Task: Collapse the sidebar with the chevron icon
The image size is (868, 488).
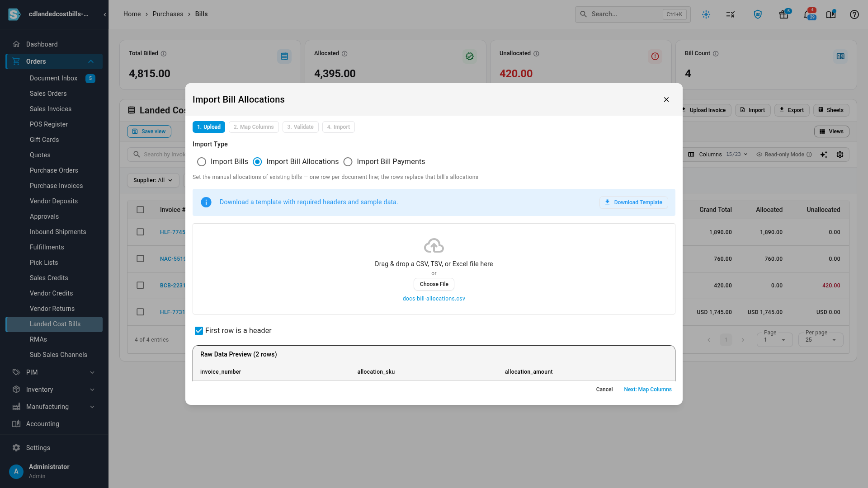Action: (105, 14)
